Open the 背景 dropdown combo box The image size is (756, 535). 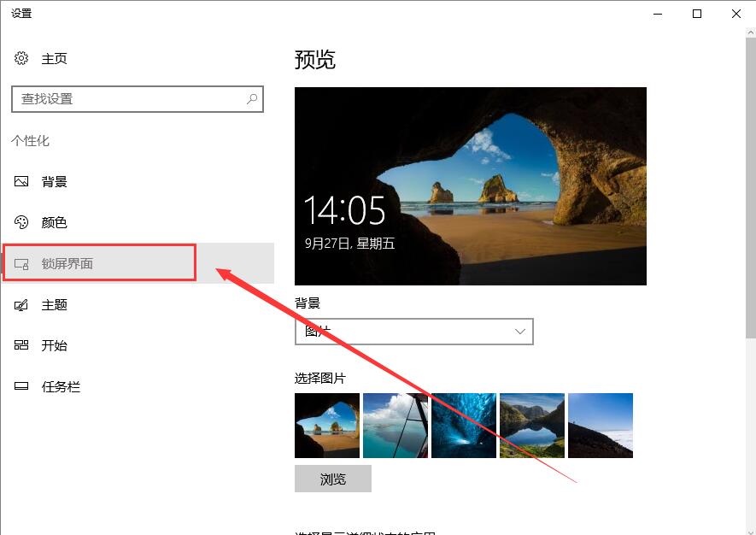tap(413, 332)
